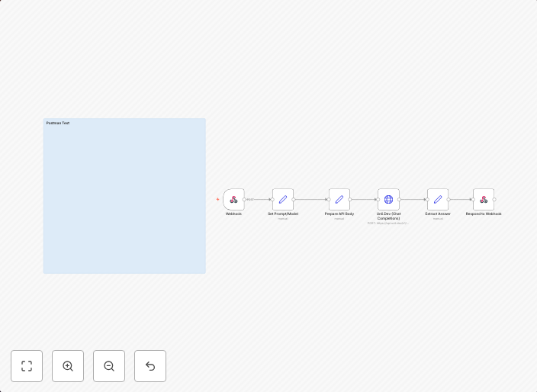537x392 pixels.
Task: Click the Prepare API Body label text
Action: 339,214
